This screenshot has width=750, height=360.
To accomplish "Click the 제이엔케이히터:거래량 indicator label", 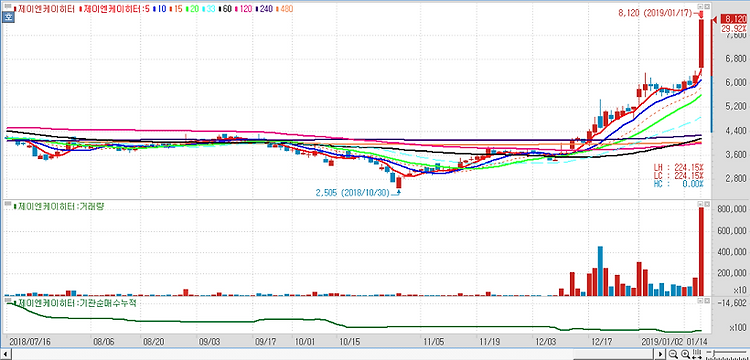I will coord(60,207).
